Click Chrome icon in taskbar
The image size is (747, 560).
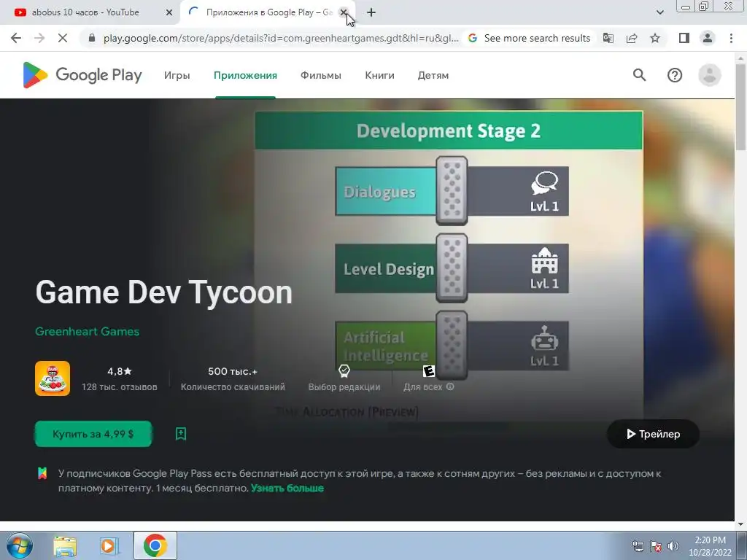pos(155,545)
